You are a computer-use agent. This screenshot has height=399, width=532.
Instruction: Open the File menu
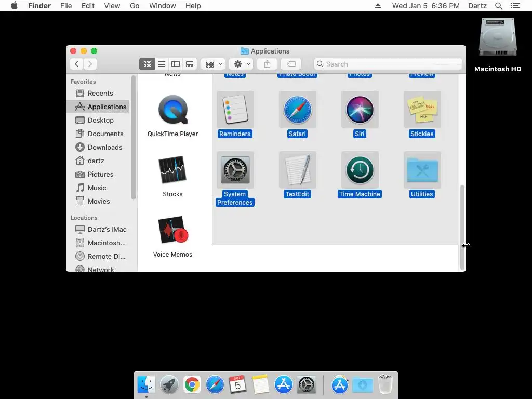[66, 6]
